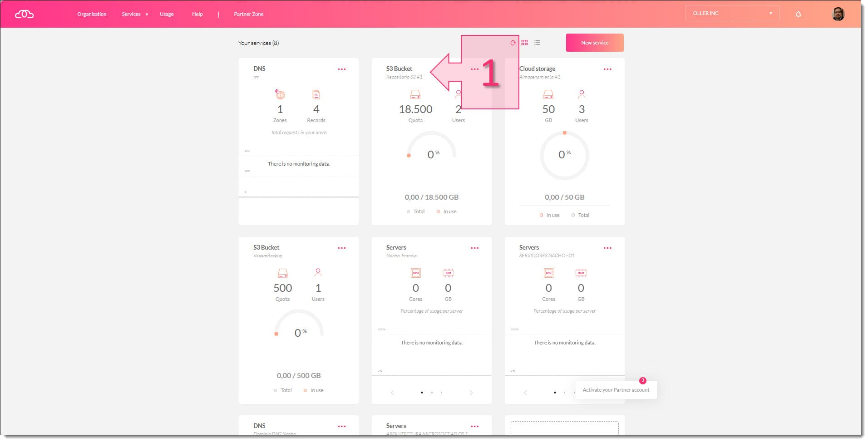Screen dimensions: 868x442
Task: Open the user avatar profile menu
Action: pos(838,14)
